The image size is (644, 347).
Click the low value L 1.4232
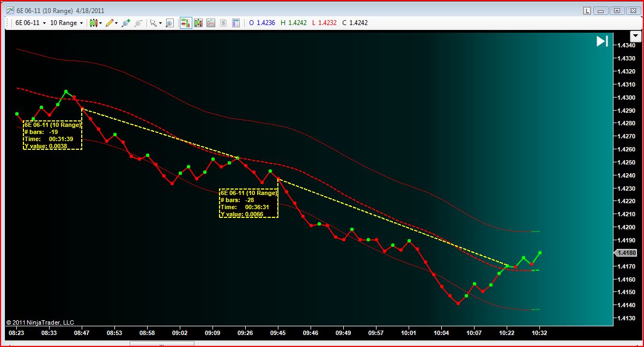coord(325,23)
